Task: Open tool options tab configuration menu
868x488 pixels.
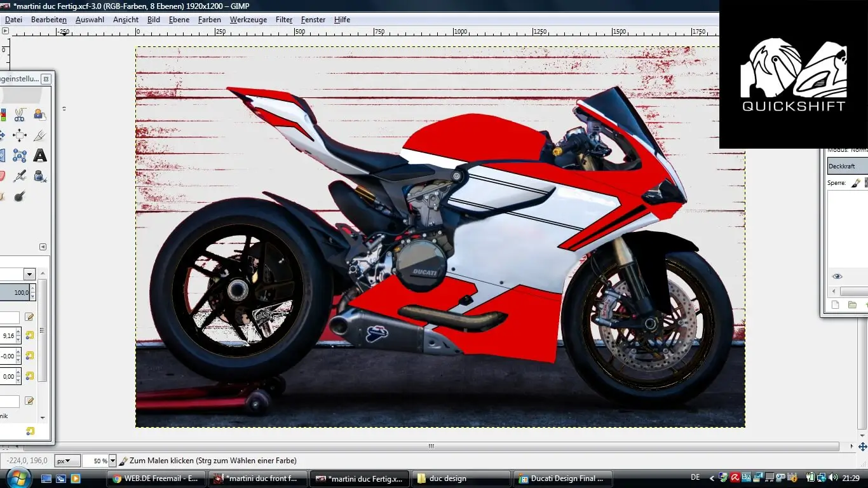Action: point(43,247)
